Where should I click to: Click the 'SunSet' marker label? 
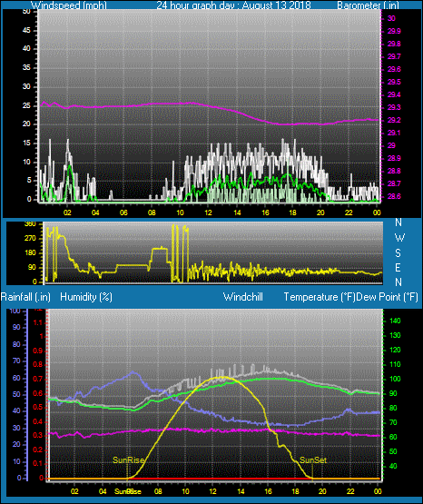click(313, 460)
